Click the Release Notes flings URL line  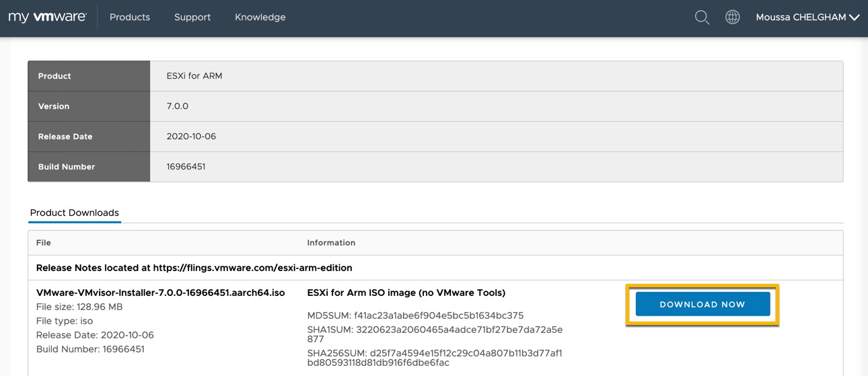point(194,268)
